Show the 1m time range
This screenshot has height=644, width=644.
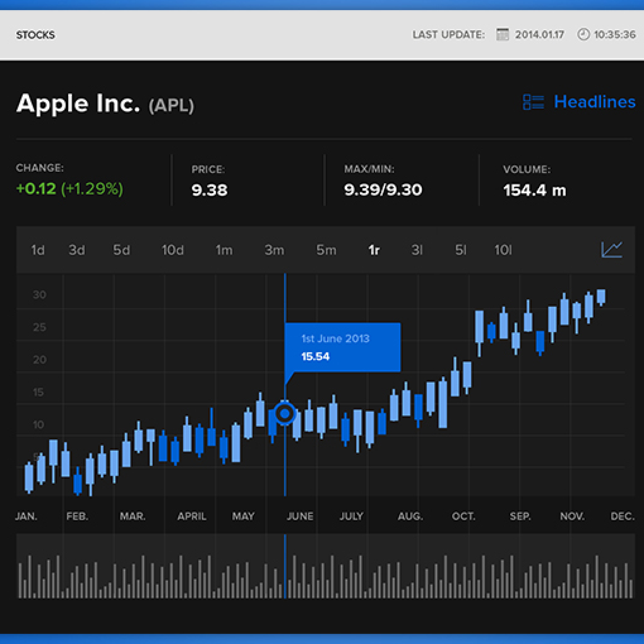coord(224,250)
